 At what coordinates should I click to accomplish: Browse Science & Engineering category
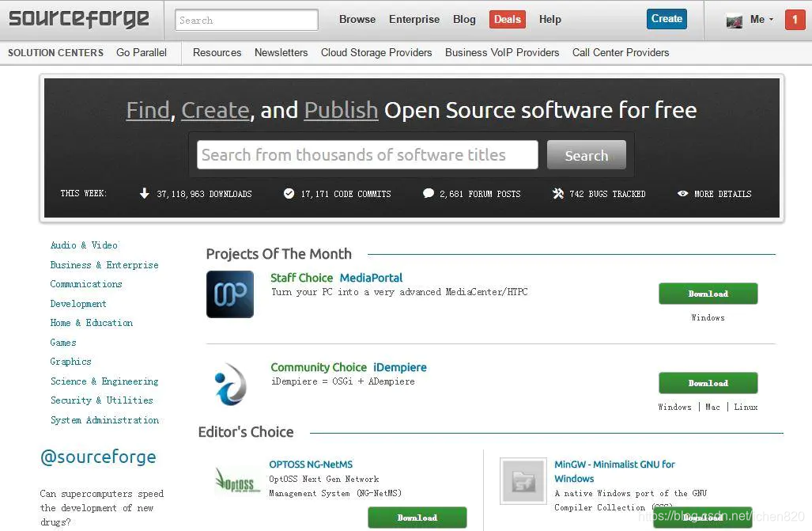coord(104,381)
